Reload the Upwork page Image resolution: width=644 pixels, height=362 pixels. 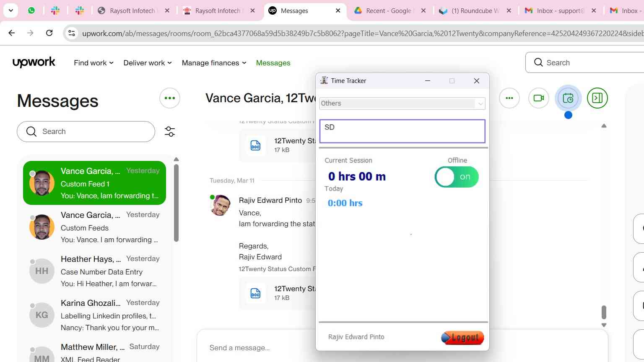click(x=49, y=33)
